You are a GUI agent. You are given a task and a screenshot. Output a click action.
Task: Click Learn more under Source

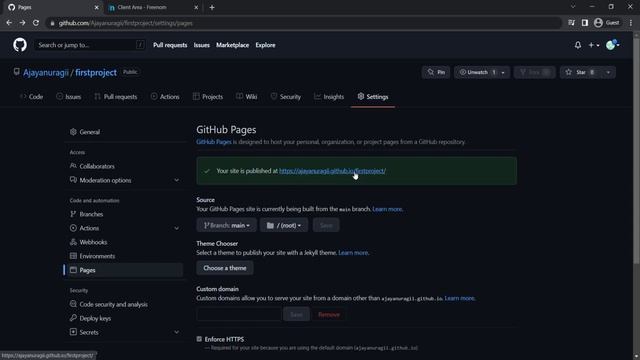click(x=387, y=209)
